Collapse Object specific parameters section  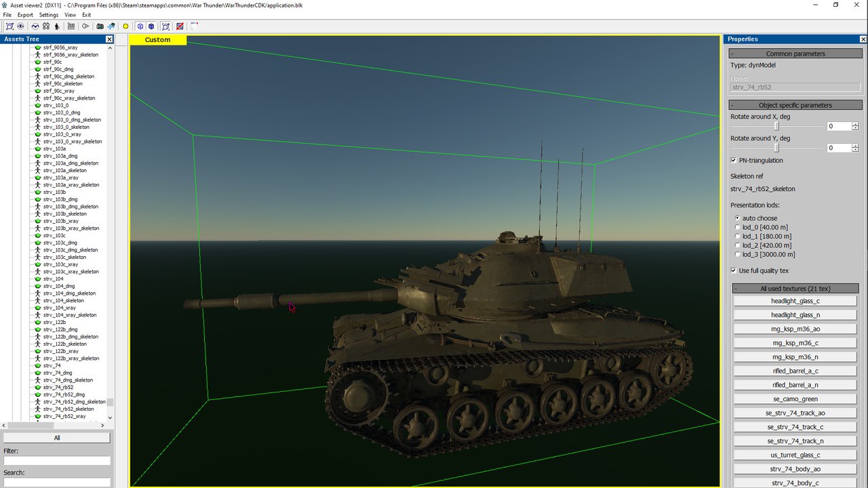tap(795, 105)
